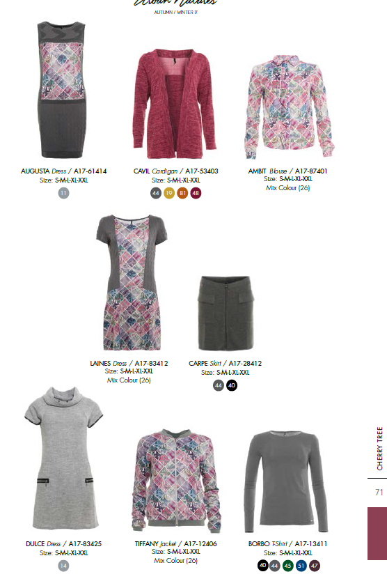The image size is (387, 588).
Task: Click the page number 71
Action: (x=379, y=492)
